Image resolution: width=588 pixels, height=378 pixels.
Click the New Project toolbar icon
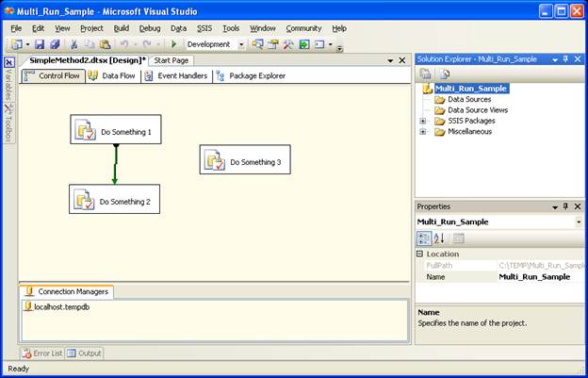click(17, 44)
